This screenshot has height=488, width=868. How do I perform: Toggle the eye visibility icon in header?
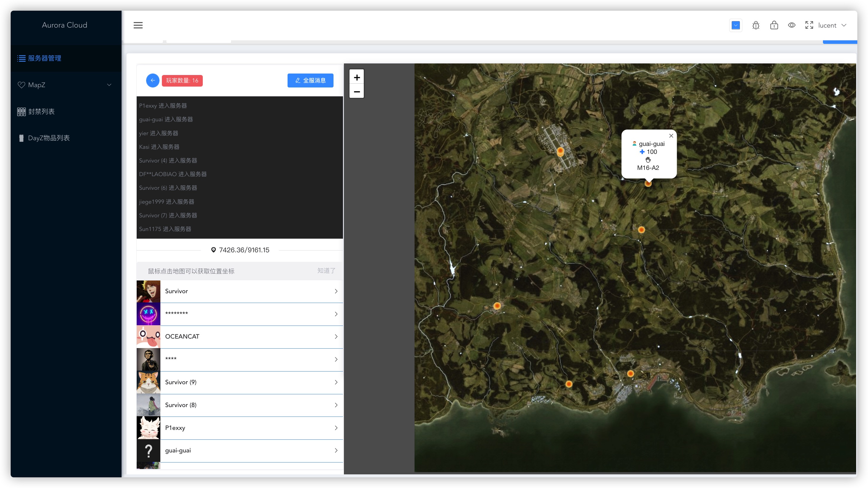tap(792, 25)
